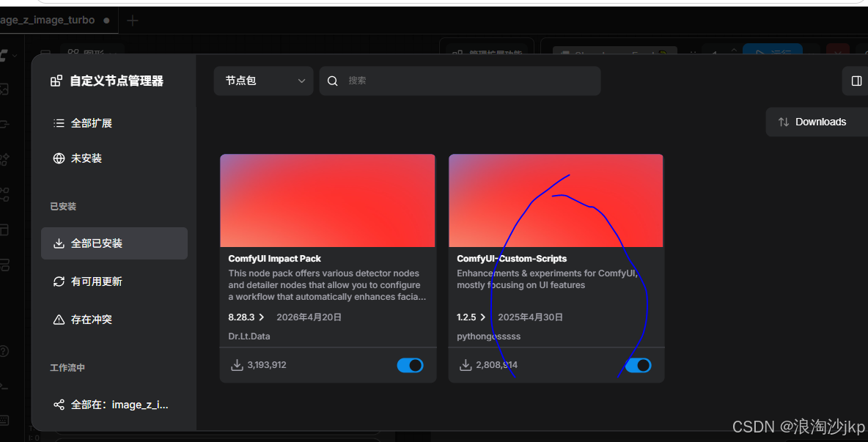Click the 3,193,912 download count
The height and width of the screenshot is (442, 868).
(x=267, y=365)
